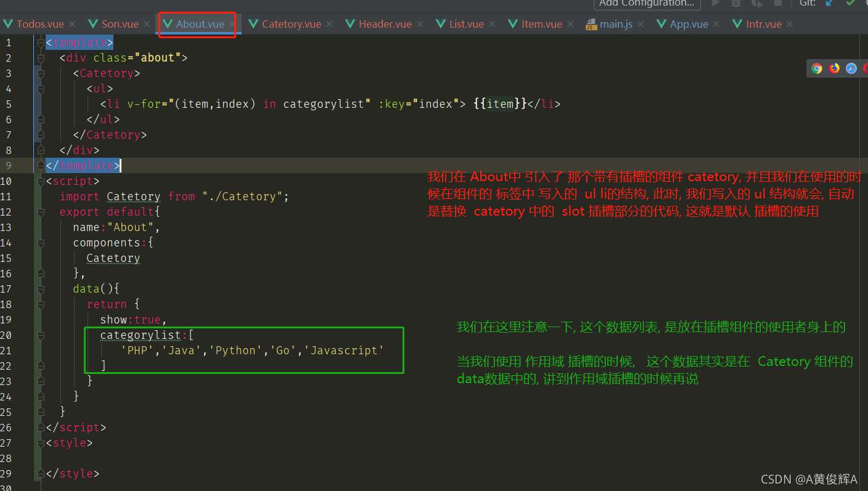Open the Add Configuration... selector

[x=647, y=4]
